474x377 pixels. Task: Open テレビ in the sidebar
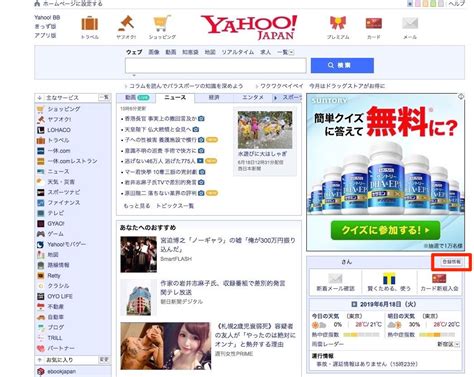coord(56,213)
